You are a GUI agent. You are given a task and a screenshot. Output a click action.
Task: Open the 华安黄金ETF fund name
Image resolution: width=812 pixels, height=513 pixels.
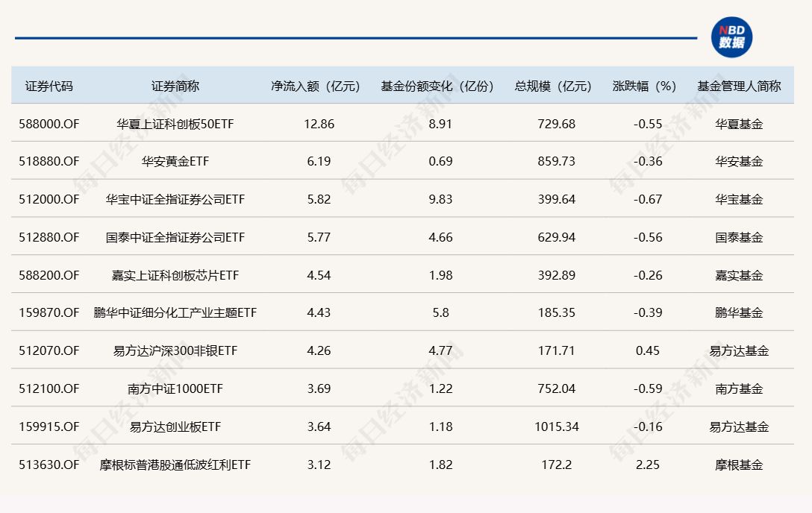pyautogui.click(x=175, y=161)
